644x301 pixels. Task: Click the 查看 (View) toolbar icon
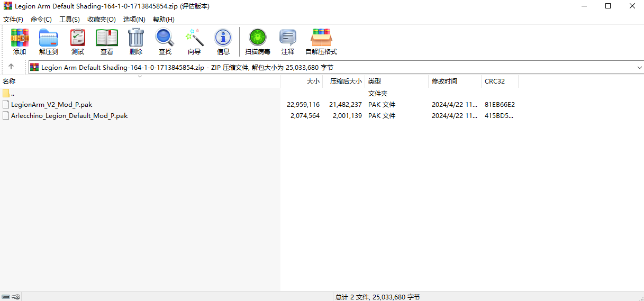point(107,38)
